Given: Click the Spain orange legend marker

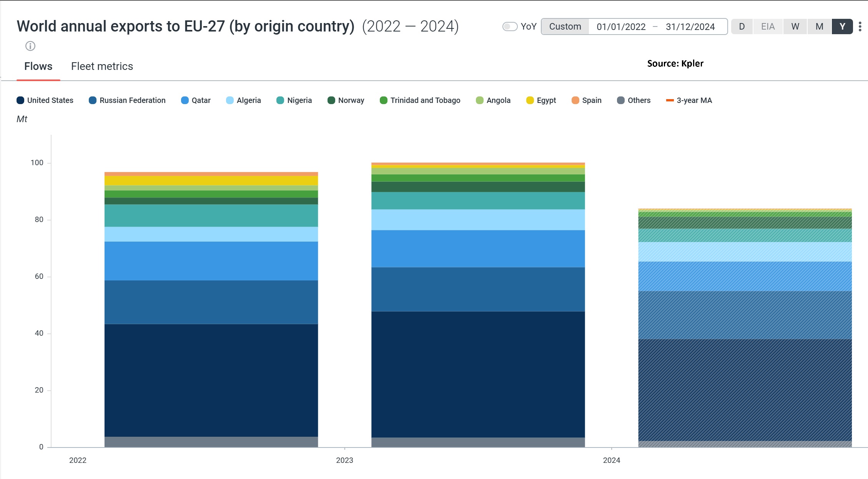Looking at the screenshot, I should tap(575, 100).
